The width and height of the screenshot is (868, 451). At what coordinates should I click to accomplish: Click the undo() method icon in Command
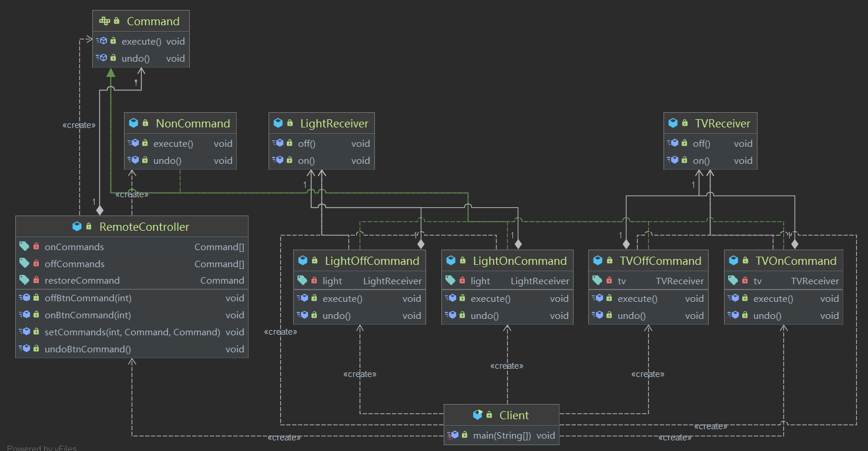[x=102, y=58]
